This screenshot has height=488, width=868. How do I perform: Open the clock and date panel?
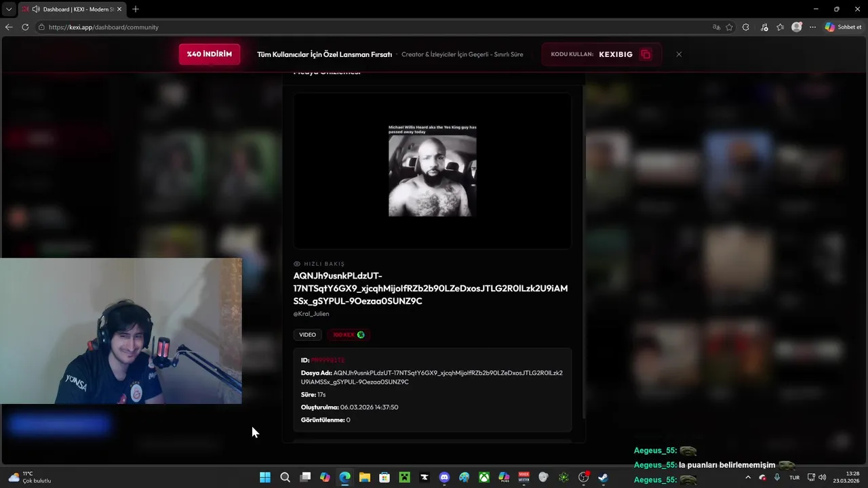847,477
